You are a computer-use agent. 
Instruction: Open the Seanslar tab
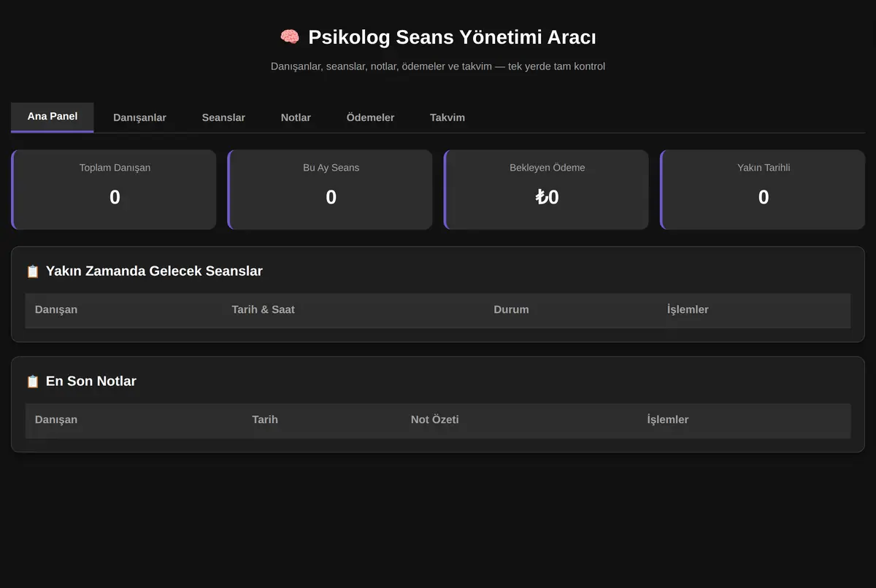point(223,117)
